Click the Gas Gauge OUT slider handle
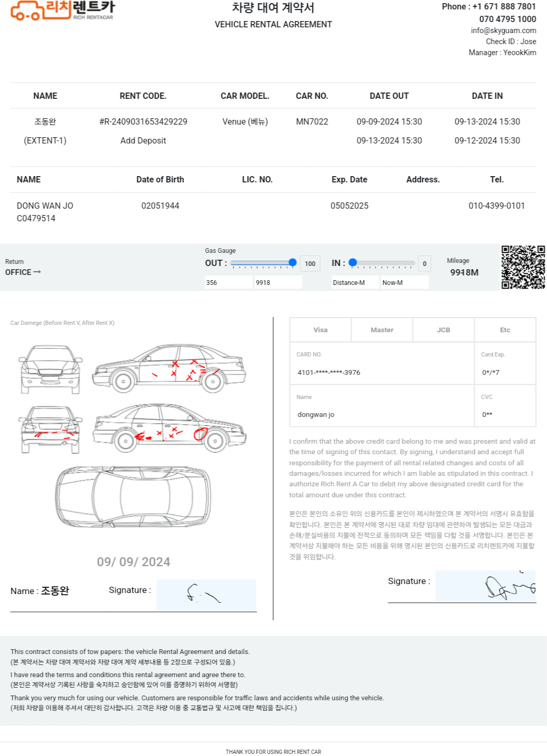Viewport: 547px width, 756px height. (292, 262)
